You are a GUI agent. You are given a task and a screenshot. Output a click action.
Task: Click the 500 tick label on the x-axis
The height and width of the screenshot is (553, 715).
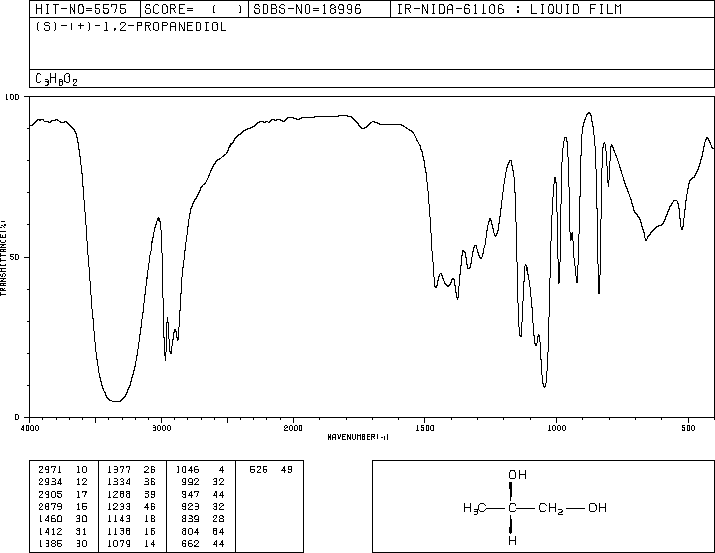pos(689,428)
